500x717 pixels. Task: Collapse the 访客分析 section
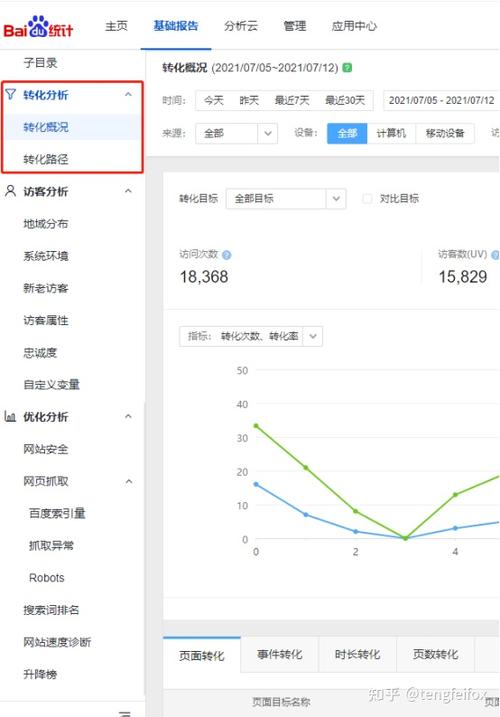129,191
